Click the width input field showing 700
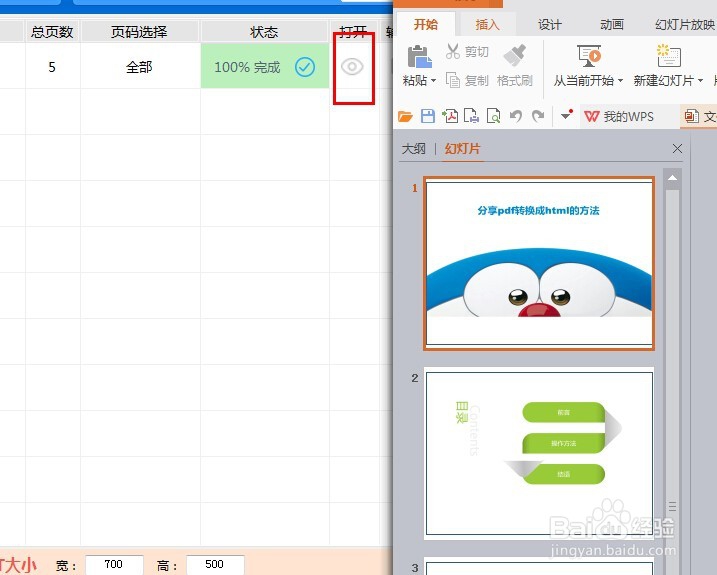 pyautogui.click(x=114, y=564)
